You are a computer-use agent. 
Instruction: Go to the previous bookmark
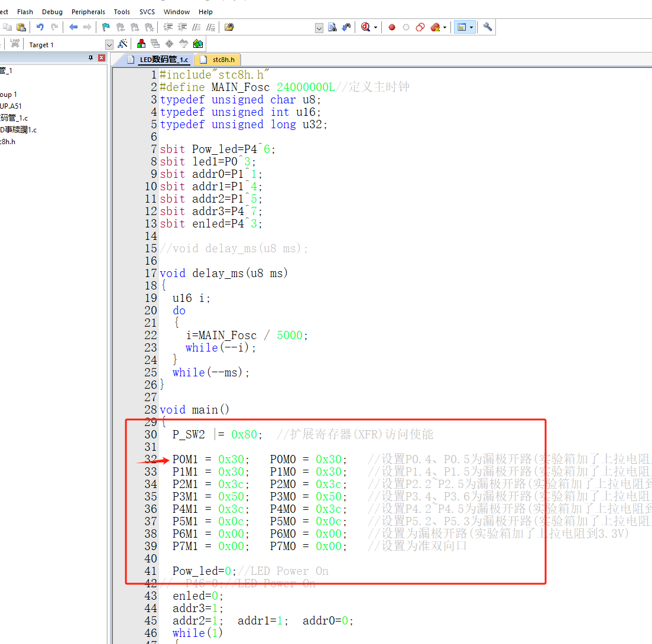click(x=121, y=27)
